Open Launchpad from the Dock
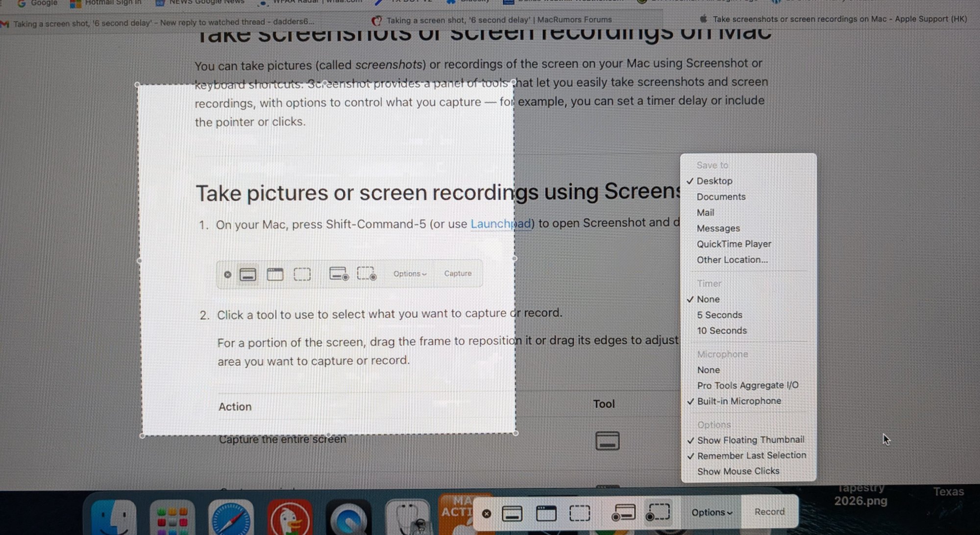 [x=172, y=518]
